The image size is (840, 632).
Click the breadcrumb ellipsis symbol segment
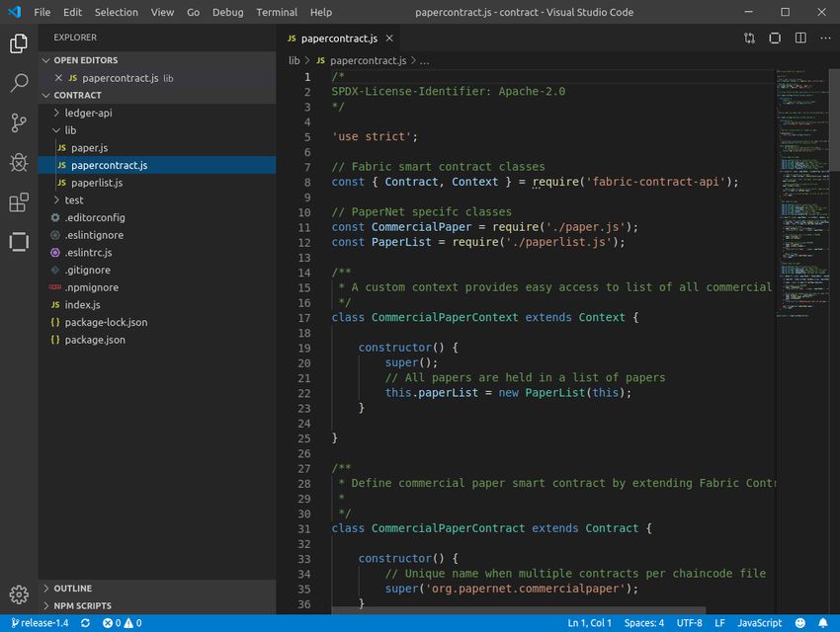pyautogui.click(x=424, y=60)
